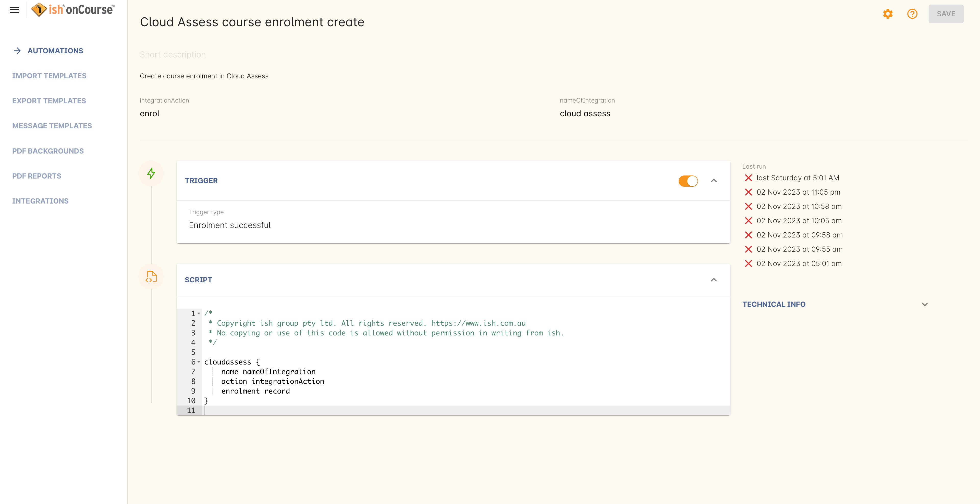Viewport: 980px width, 504px height.
Task: Click the ish onCourse logo
Action: [72, 9]
